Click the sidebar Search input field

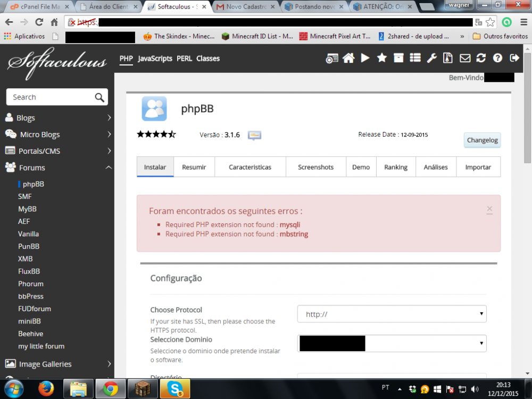[51, 97]
